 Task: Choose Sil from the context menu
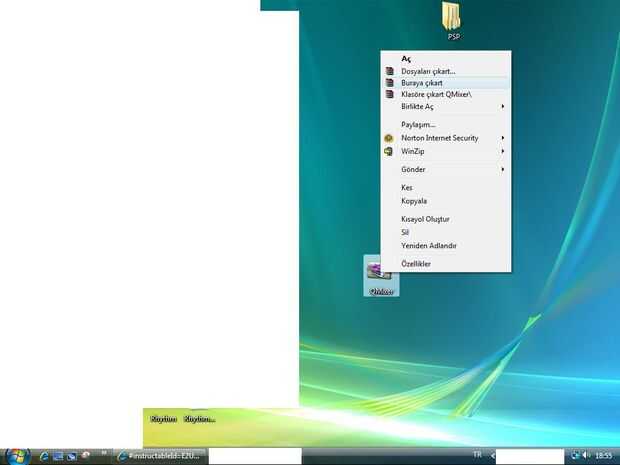coord(446,232)
